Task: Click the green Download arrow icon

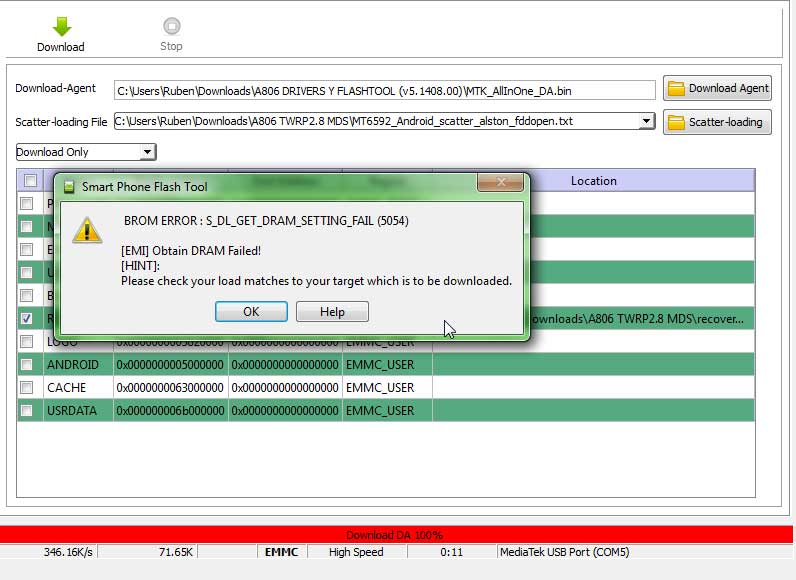Action: coord(62,26)
